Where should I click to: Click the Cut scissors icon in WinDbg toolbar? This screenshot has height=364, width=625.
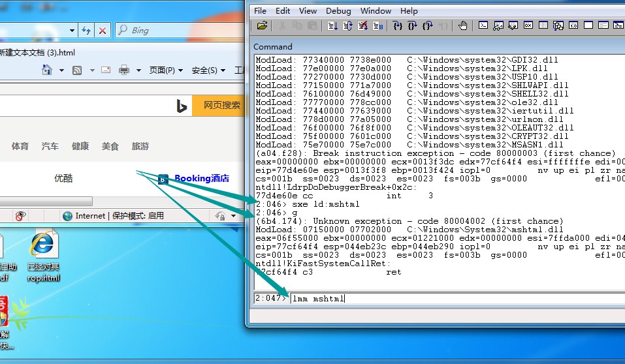point(282,26)
